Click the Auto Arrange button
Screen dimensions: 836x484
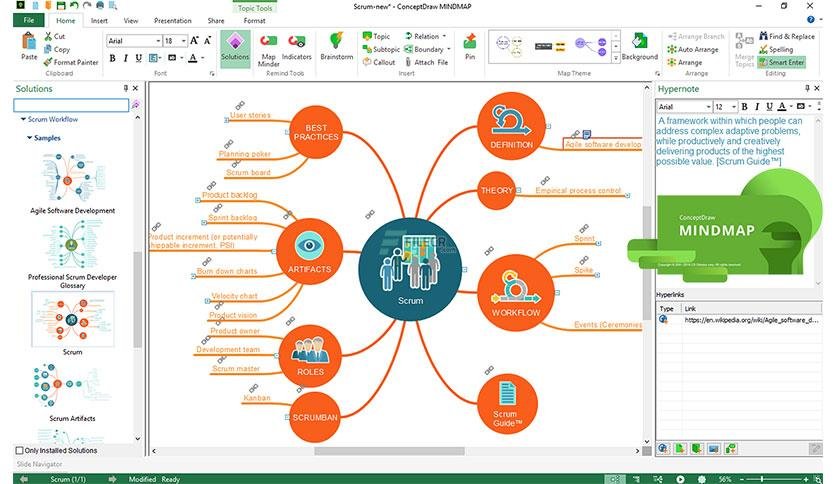tap(693, 50)
